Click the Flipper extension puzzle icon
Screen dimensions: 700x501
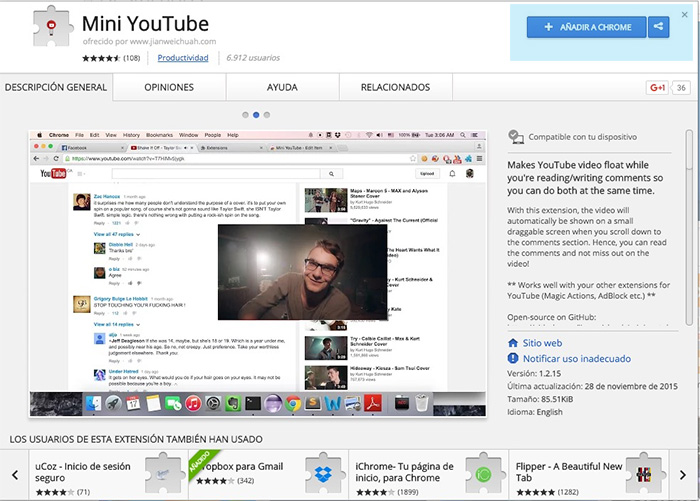click(x=644, y=473)
